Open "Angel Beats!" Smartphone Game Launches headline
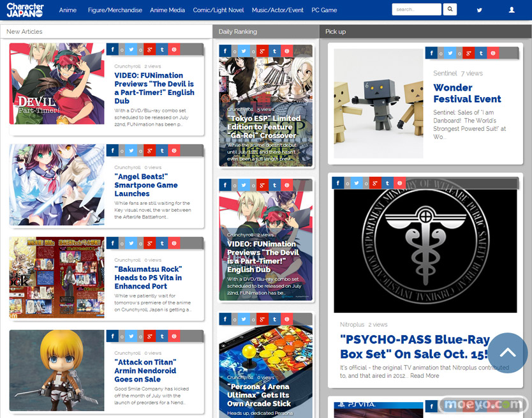The image size is (532, 418). (x=146, y=185)
